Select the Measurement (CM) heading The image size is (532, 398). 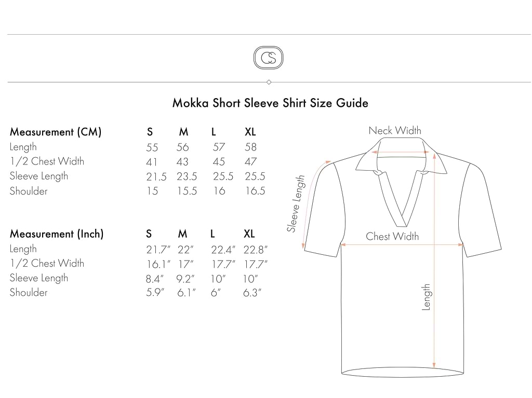pos(56,132)
